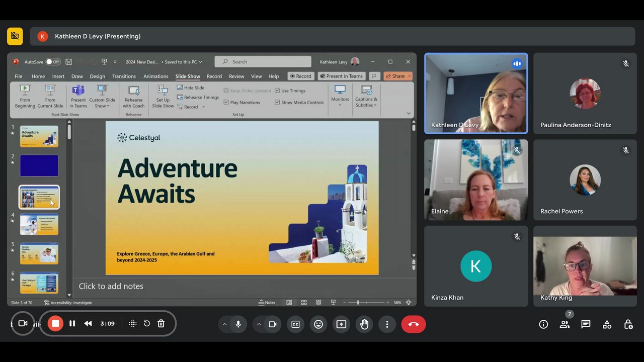Start slide show From Current Slide

[50, 96]
